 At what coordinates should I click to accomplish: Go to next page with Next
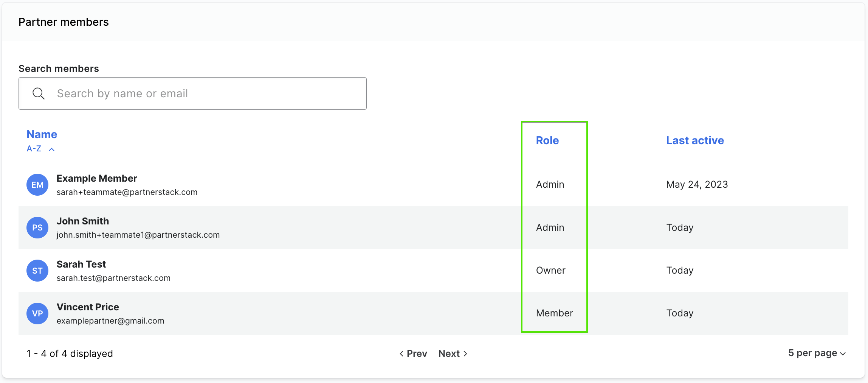(x=453, y=353)
